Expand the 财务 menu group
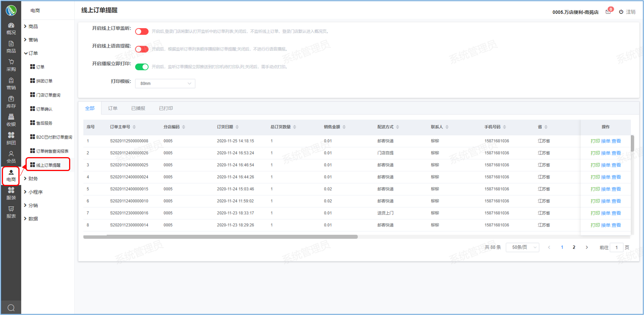The width and height of the screenshot is (644, 315). 33,178
